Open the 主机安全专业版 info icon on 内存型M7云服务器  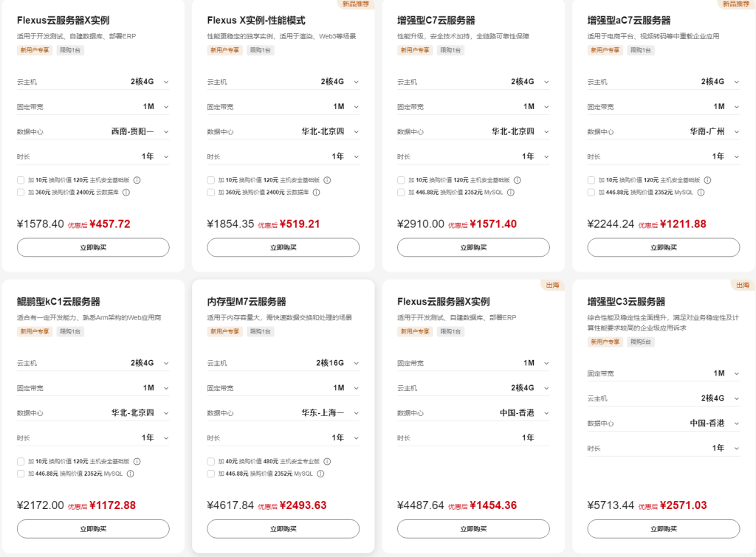pos(326,461)
